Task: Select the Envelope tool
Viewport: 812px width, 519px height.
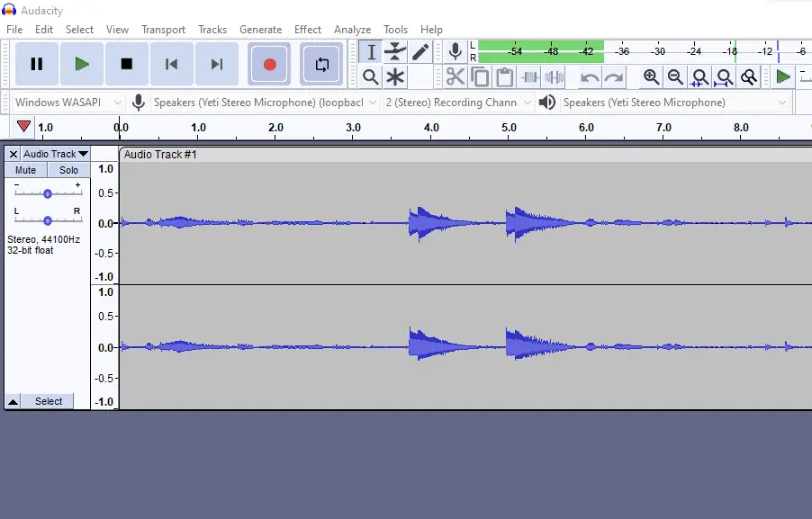Action: 395,52
